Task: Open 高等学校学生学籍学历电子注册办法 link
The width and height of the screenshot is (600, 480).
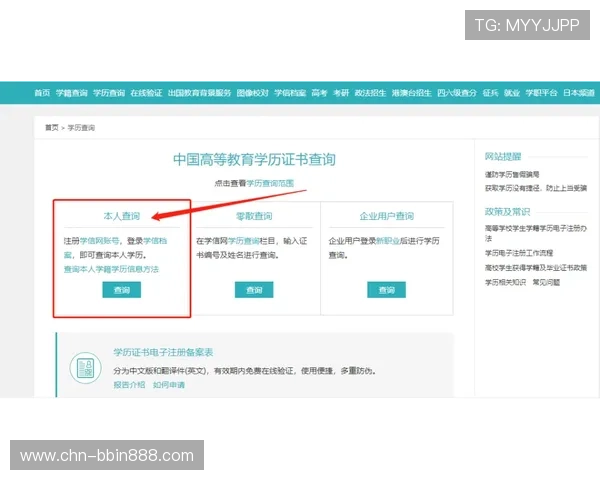Action: (536, 233)
